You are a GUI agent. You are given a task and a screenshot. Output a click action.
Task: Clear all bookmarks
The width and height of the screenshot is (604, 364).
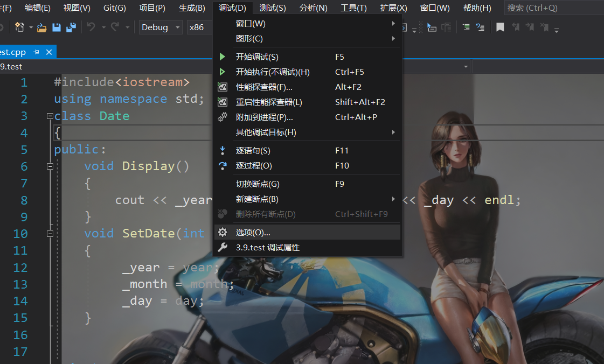coord(545,27)
